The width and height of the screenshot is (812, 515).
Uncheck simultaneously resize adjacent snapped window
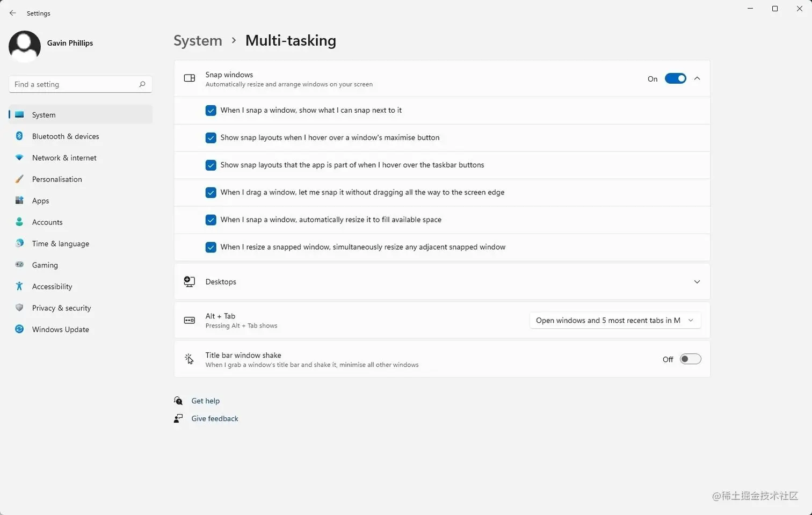pyautogui.click(x=211, y=248)
